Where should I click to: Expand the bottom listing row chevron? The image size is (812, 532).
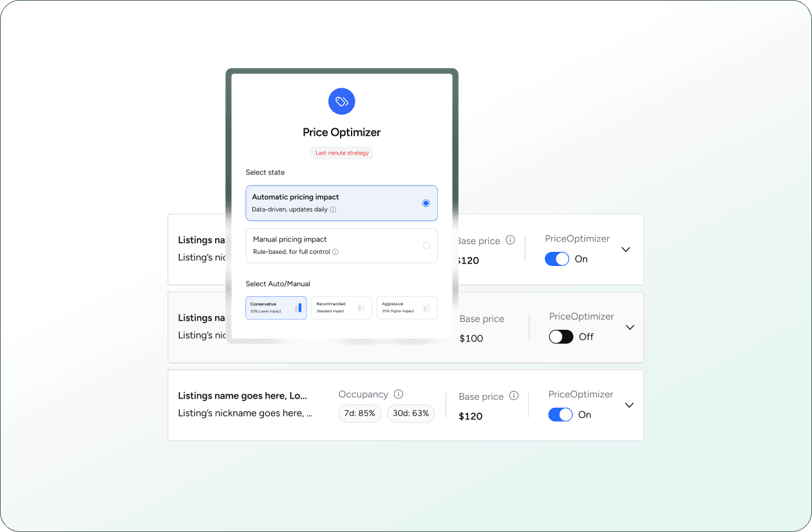coord(629,405)
